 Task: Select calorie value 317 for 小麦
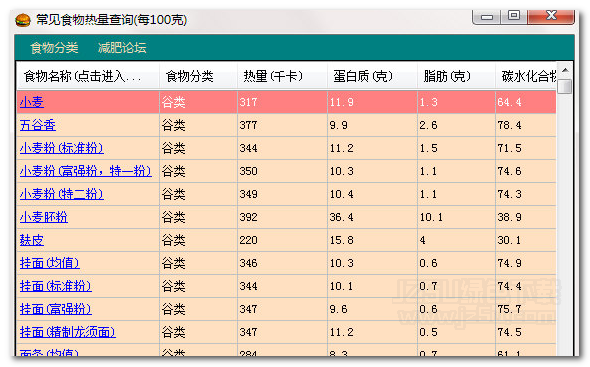point(248,102)
